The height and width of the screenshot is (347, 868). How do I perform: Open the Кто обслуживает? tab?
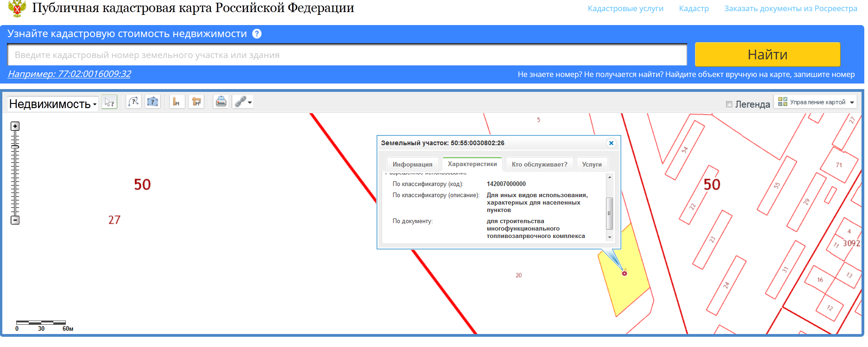click(x=539, y=164)
